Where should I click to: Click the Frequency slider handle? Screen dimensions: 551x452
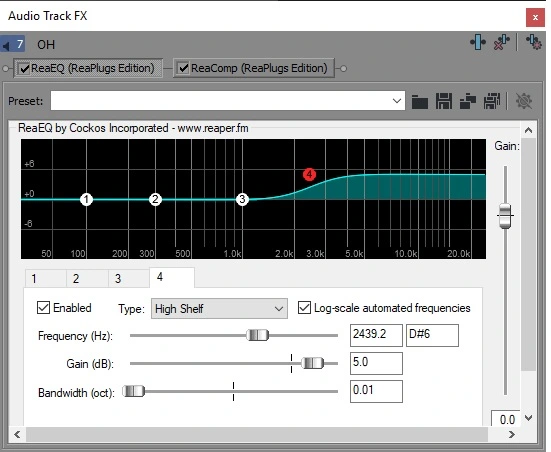point(258,335)
